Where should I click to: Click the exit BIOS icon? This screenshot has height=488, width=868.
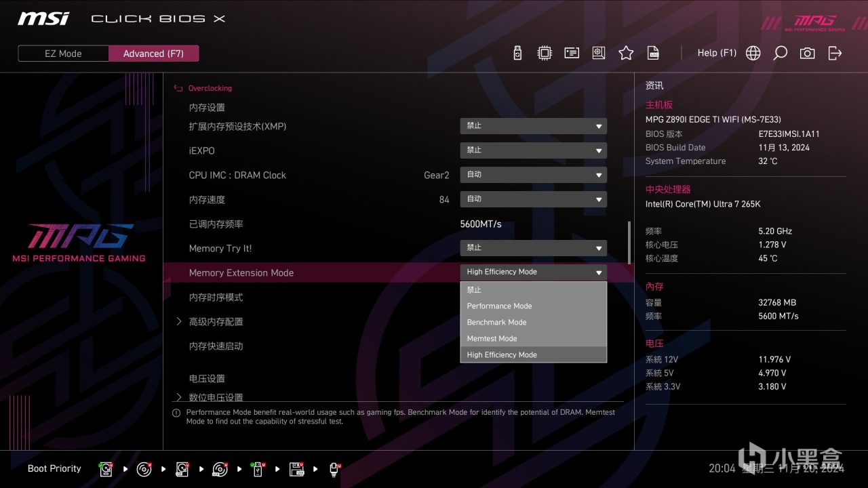click(835, 53)
